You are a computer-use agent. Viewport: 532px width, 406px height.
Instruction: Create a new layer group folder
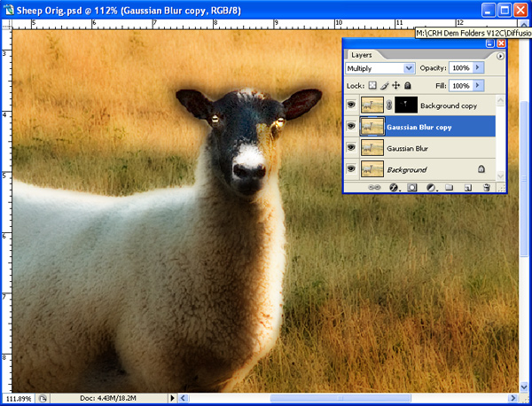450,187
